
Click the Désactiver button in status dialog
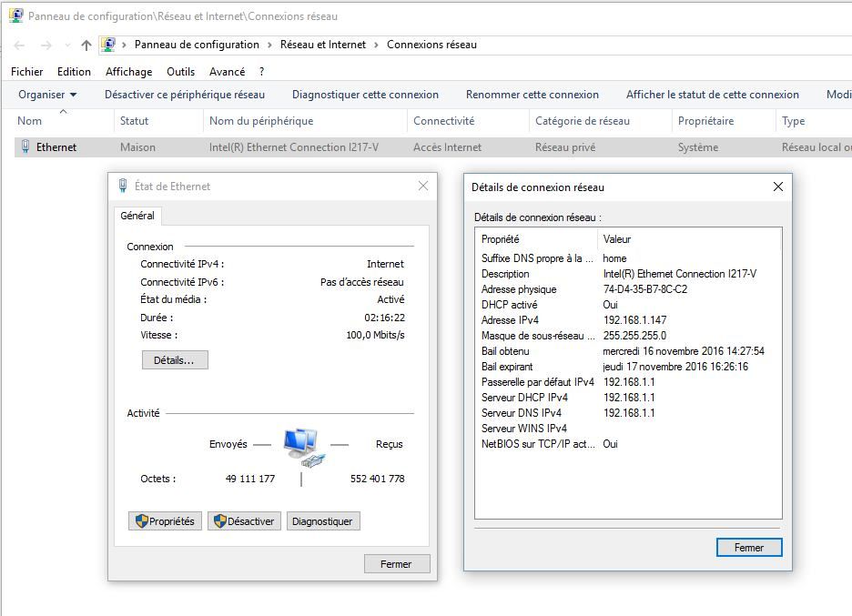[x=243, y=521]
